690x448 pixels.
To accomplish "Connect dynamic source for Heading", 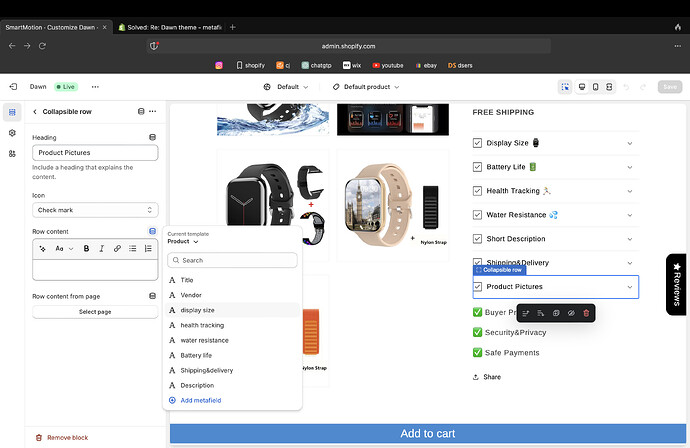I will pos(152,137).
